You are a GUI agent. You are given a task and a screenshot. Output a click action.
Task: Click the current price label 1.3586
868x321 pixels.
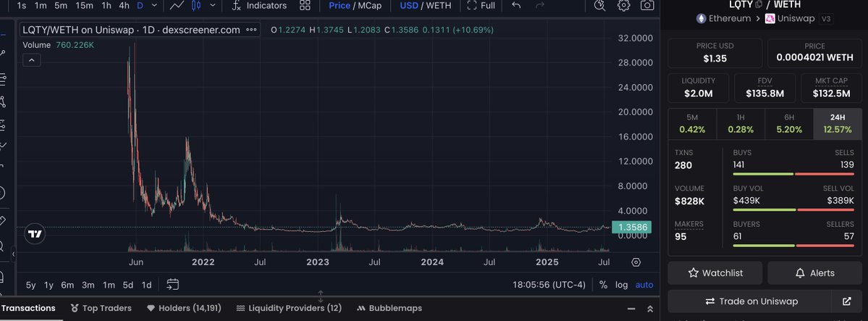click(631, 228)
